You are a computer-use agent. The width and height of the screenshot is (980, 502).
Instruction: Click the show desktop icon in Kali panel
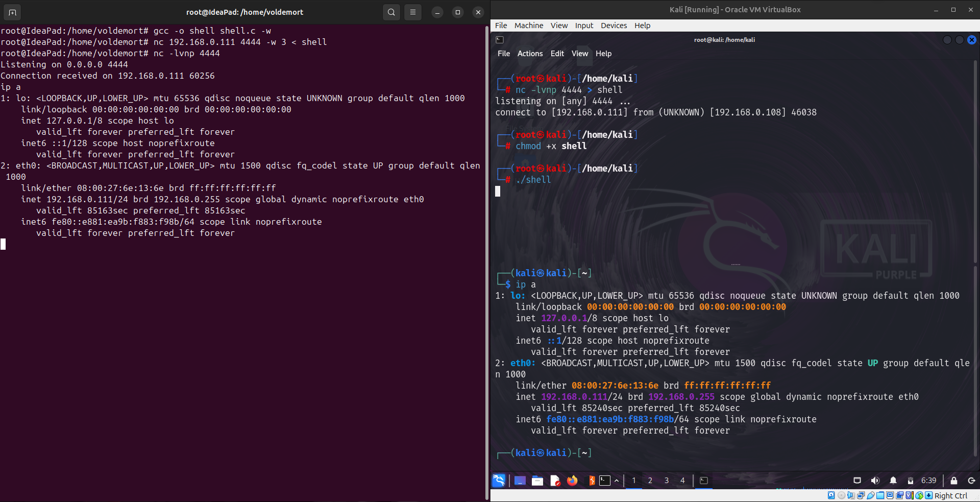520,481
